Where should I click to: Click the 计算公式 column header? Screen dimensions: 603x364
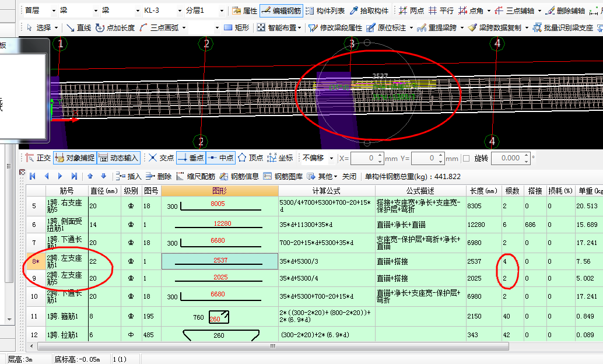pyautogui.click(x=327, y=191)
